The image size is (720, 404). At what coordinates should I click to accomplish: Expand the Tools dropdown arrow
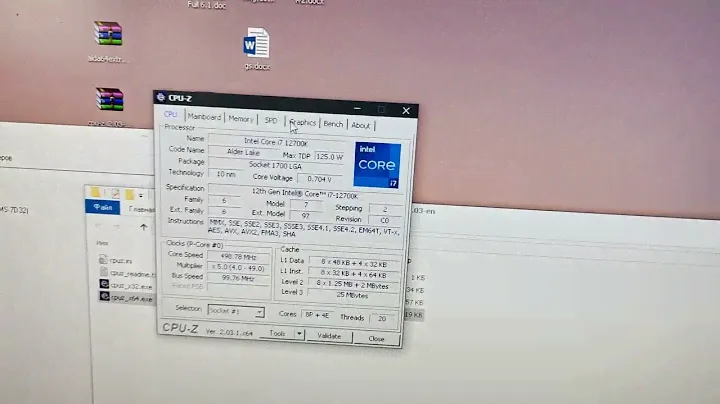(x=298, y=334)
